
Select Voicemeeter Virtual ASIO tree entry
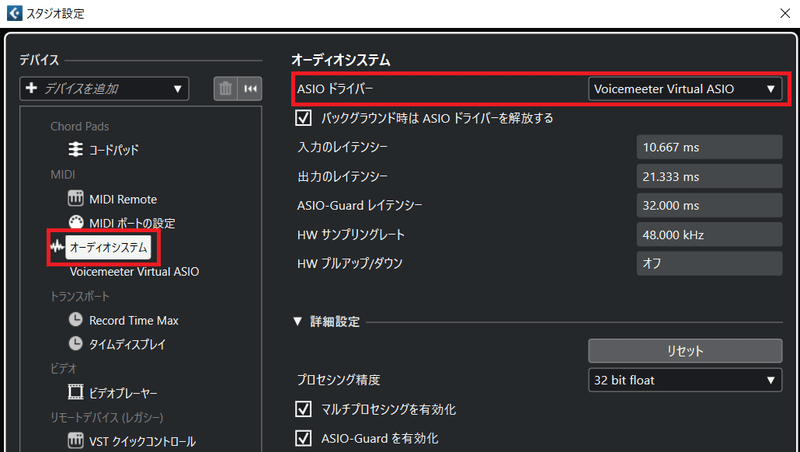click(134, 271)
